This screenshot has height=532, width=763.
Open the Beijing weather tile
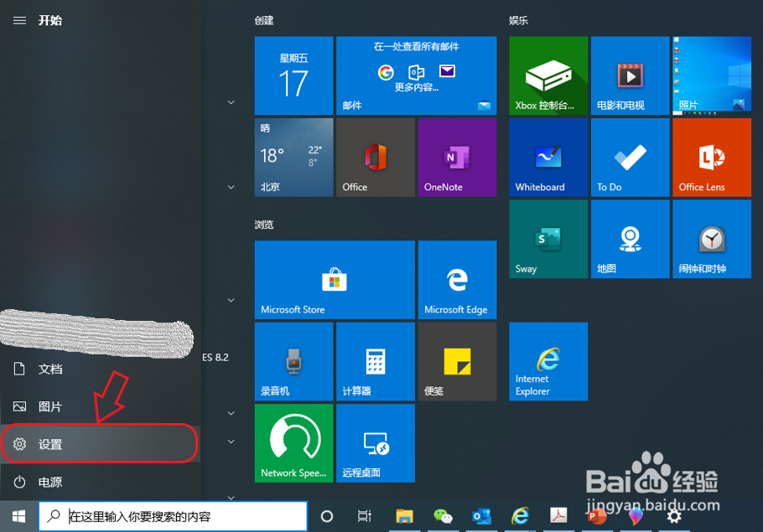pos(294,157)
